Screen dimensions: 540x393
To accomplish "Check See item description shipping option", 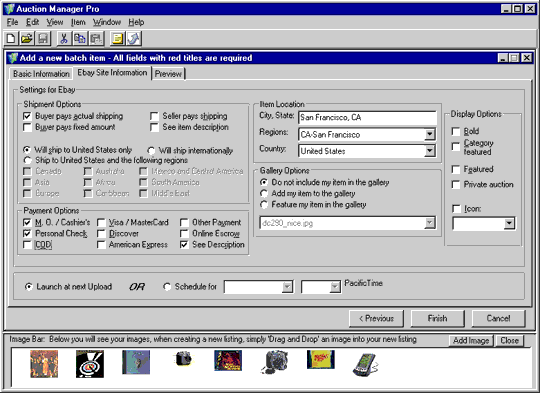I will click(154, 127).
